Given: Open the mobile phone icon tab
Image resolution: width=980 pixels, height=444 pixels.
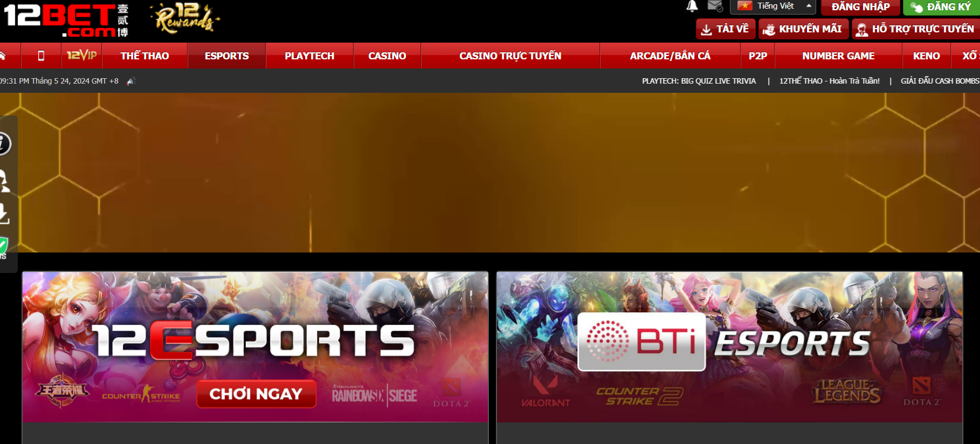Looking at the screenshot, I should 41,56.
